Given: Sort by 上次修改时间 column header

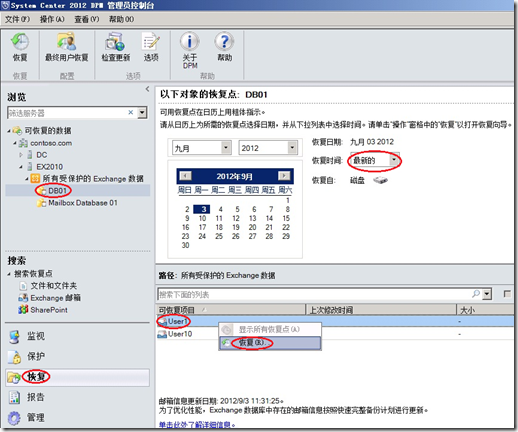Looking at the screenshot, I should (x=381, y=310).
